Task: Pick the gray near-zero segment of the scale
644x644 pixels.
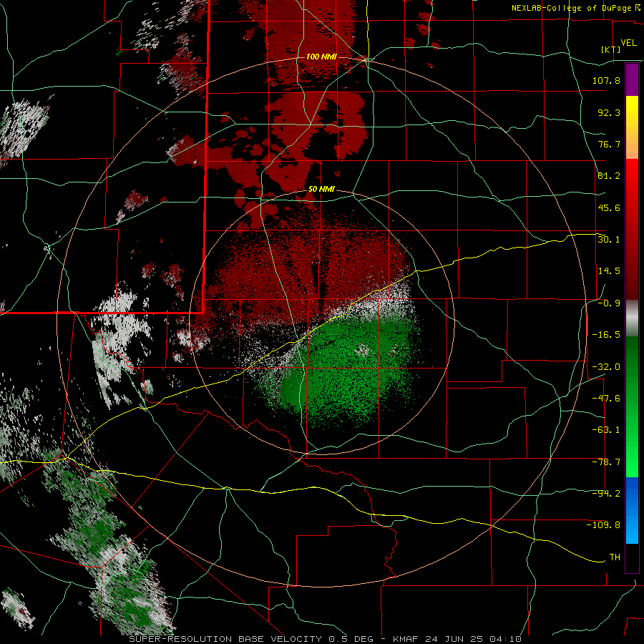Action: point(632,318)
